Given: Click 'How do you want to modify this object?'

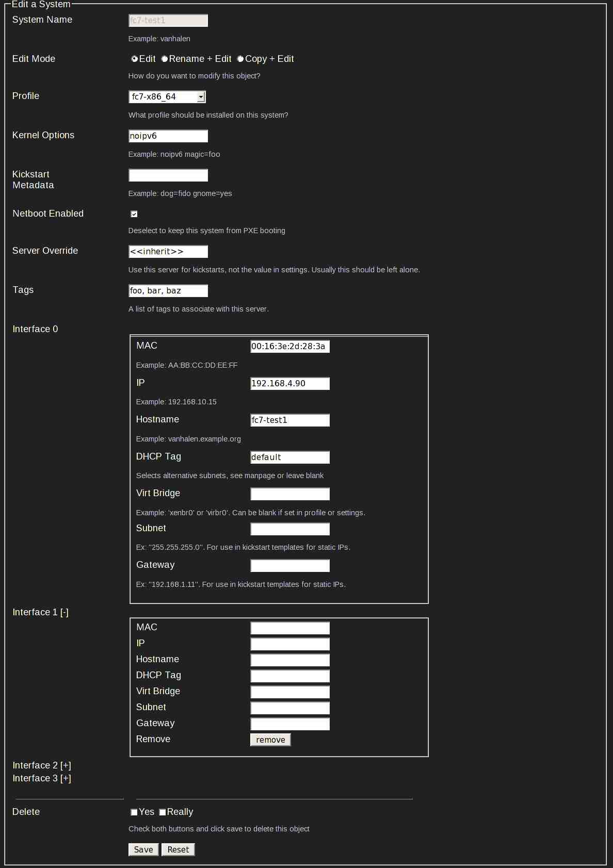Looking at the screenshot, I should [x=195, y=76].
